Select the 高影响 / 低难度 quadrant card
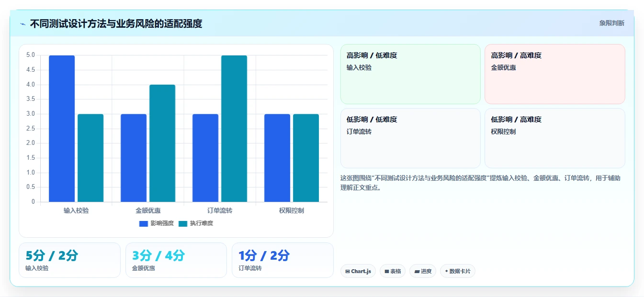 click(410, 74)
